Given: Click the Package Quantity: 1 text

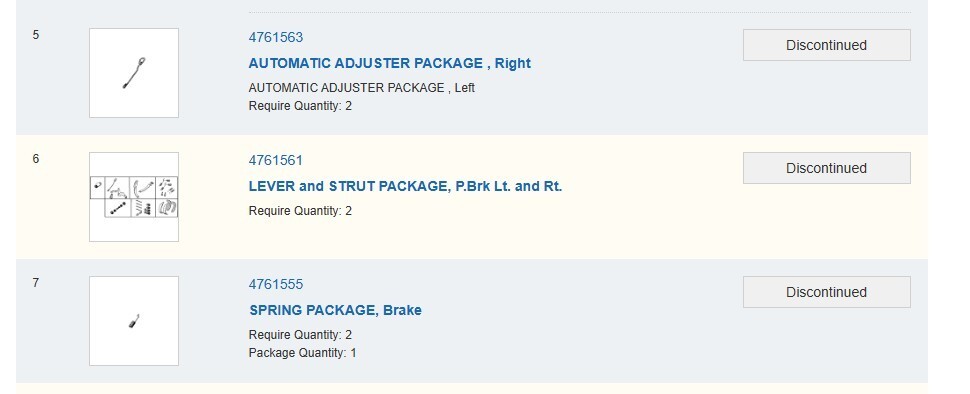Looking at the screenshot, I should point(303,353).
